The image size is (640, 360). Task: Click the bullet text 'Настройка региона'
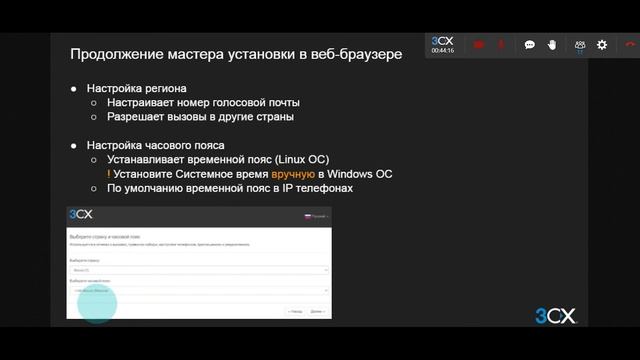click(x=136, y=89)
